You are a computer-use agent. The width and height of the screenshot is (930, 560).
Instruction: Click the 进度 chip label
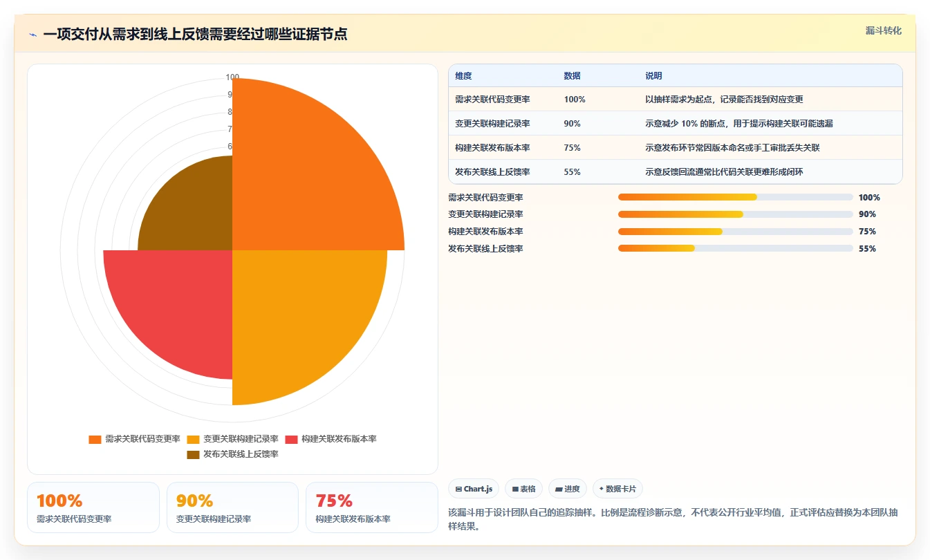(573, 489)
